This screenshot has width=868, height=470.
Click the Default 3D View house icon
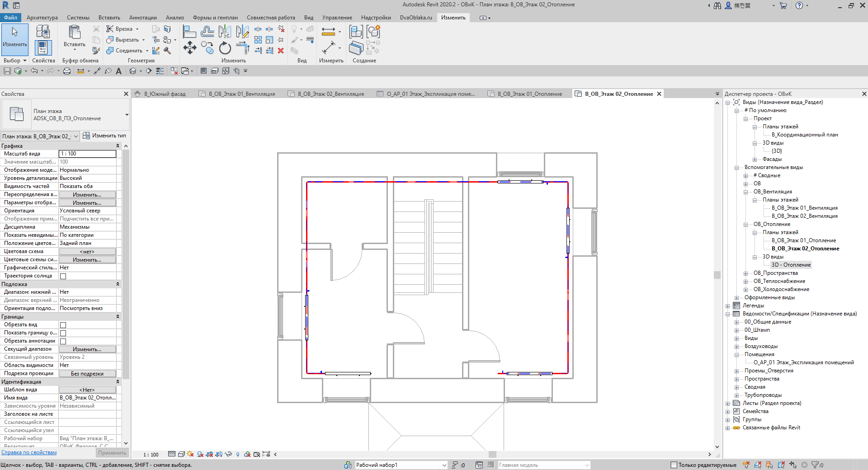[133, 71]
